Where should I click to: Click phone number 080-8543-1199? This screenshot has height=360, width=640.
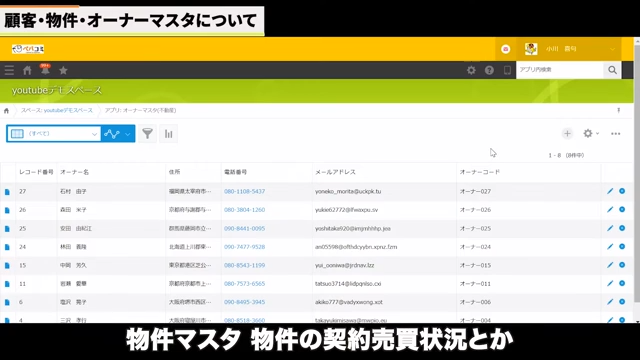pos(244,265)
